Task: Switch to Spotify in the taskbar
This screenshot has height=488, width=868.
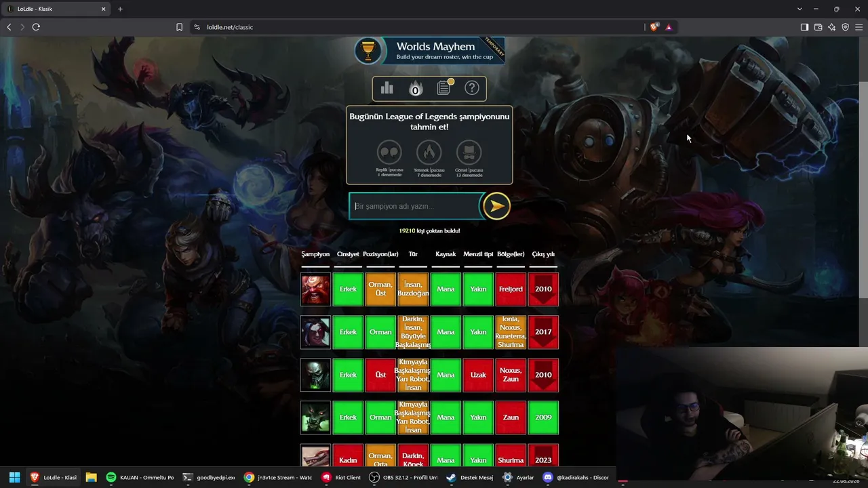Action: pos(141,477)
